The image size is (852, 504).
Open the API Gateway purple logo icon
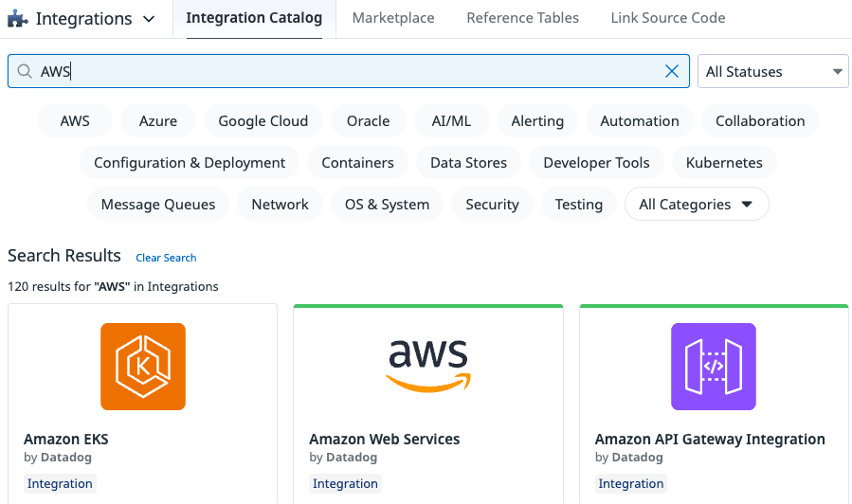[x=714, y=367]
